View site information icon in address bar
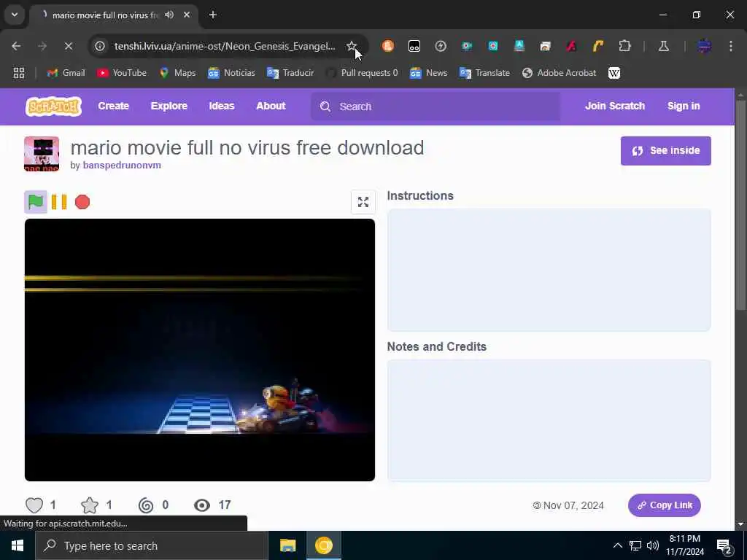 click(x=99, y=46)
